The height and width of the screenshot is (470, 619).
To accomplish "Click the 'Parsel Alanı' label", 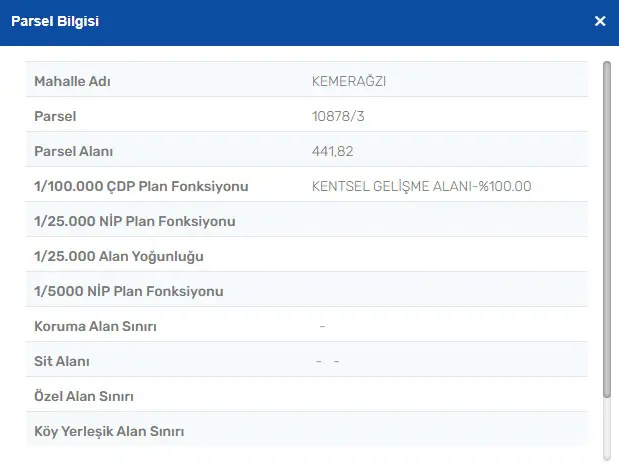I will pos(73,151).
